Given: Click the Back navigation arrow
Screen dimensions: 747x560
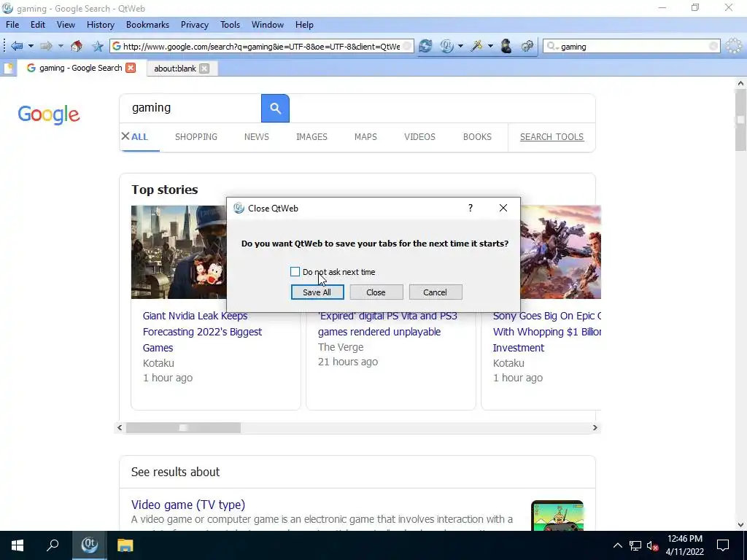Looking at the screenshot, I should [x=17, y=46].
